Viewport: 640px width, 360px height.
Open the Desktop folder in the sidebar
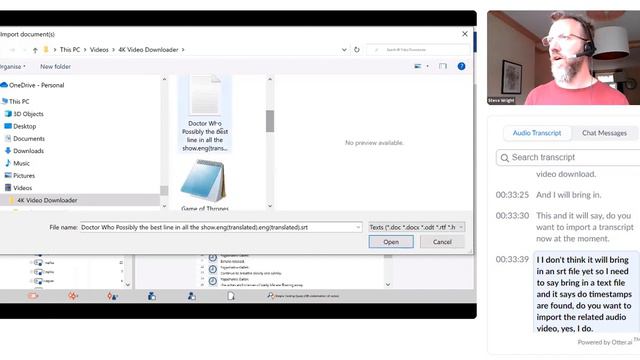[x=20, y=126]
